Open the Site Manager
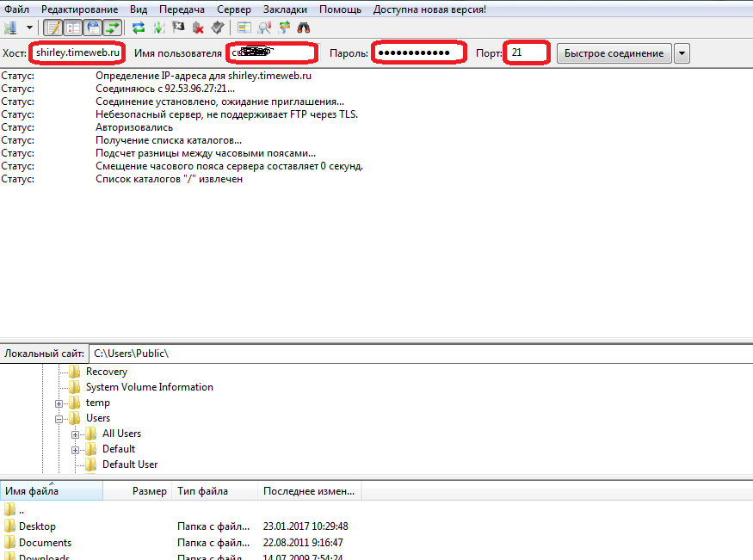This screenshot has height=560, width=753. point(11,27)
